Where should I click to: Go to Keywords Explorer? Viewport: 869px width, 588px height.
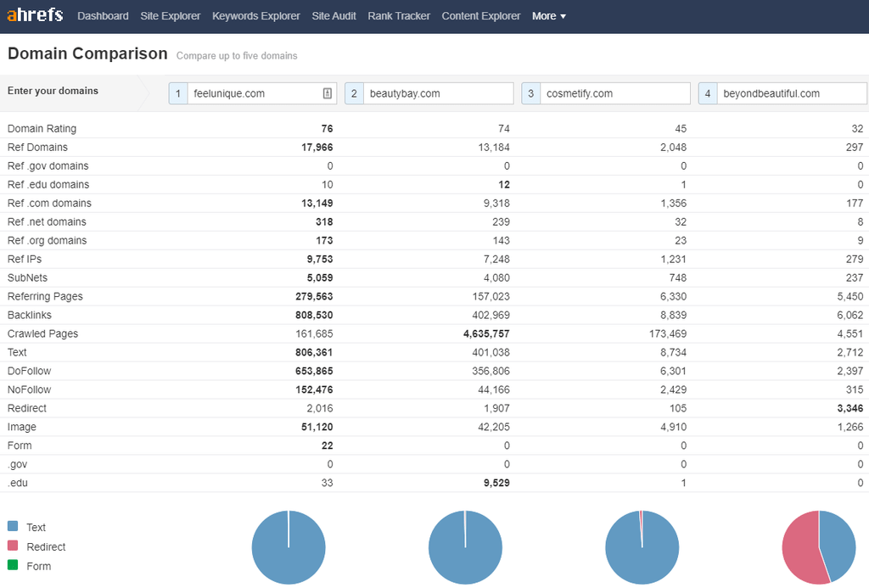click(x=256, y=16)
